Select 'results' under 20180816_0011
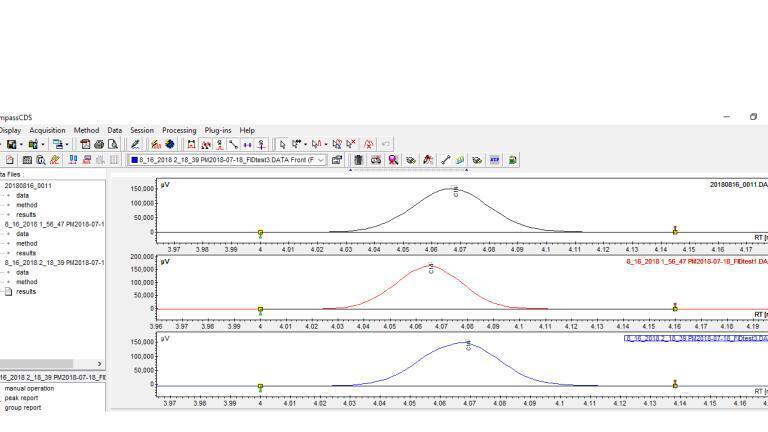768x432 pixels. pos(26,215)
